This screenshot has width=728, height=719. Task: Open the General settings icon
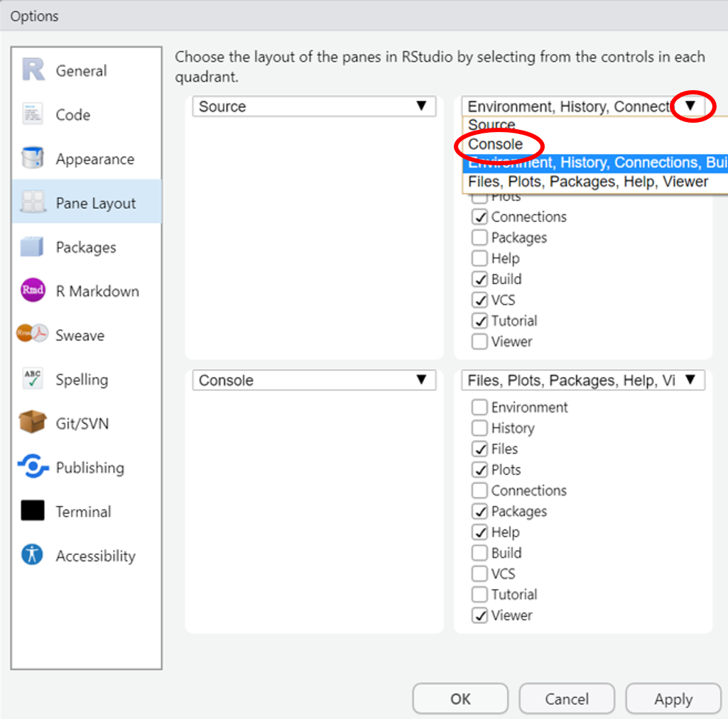point(33,70)
